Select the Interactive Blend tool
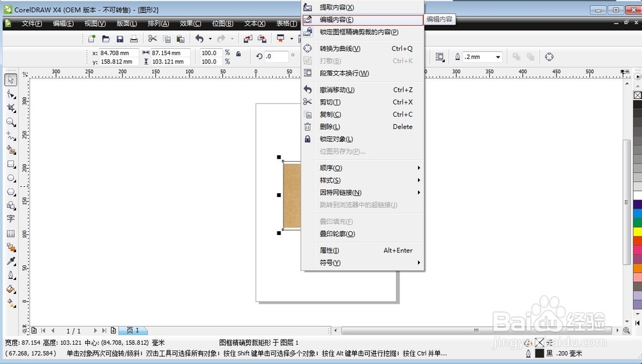Image resolution: width=642 pixels, height=364 pixels. 11,247
